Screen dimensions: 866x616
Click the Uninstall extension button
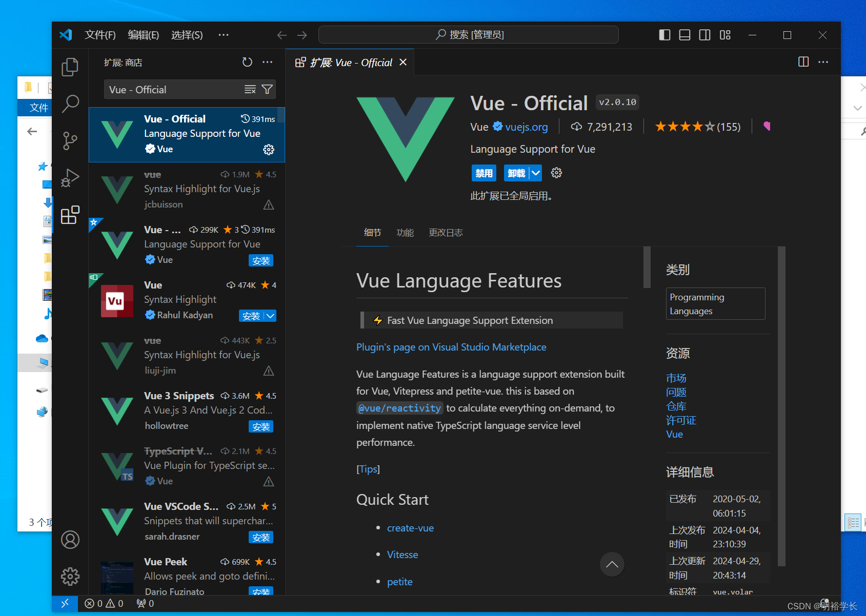pos(516,173)
